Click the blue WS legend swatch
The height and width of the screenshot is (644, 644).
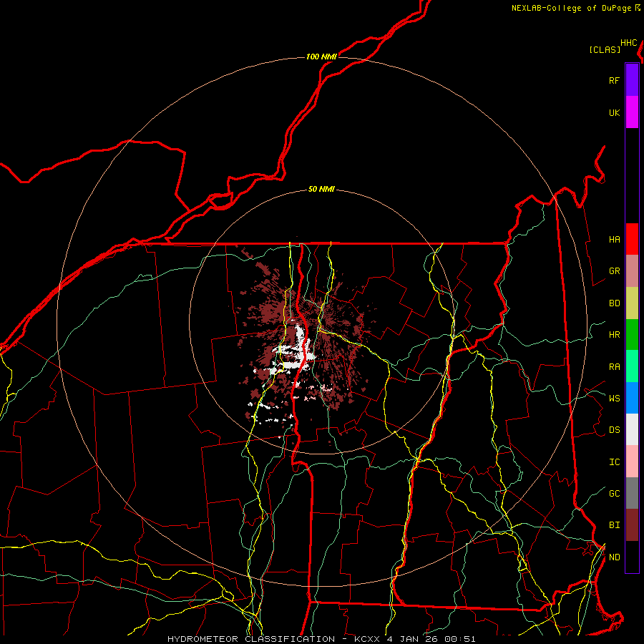(632, 398)
